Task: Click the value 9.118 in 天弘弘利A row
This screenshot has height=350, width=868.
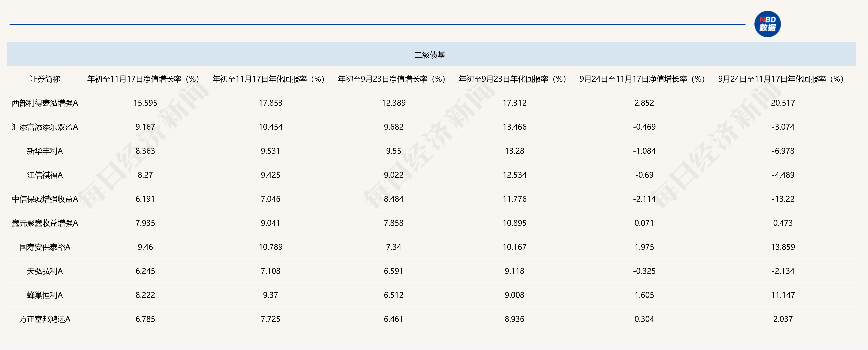Action: 515,271
